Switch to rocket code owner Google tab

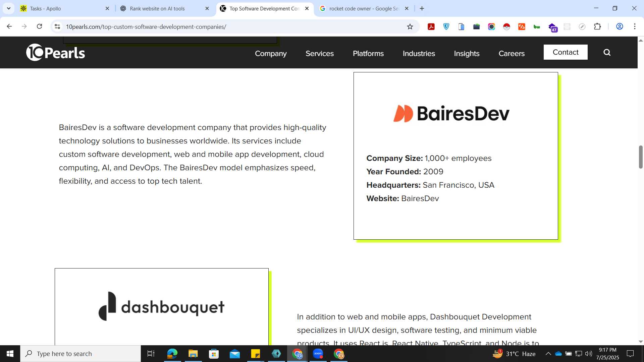coord(364,8)
